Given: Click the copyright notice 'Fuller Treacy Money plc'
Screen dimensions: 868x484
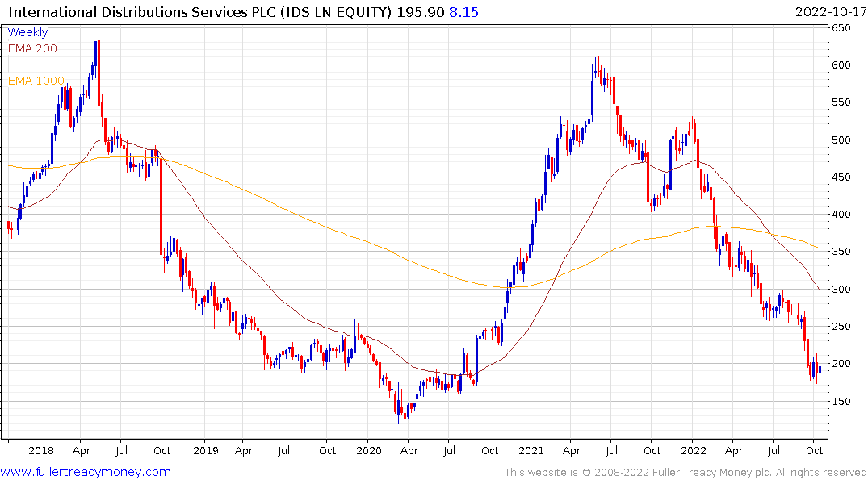Looking at the screenshot, I should pyautogui.click(x=712, y=473).
